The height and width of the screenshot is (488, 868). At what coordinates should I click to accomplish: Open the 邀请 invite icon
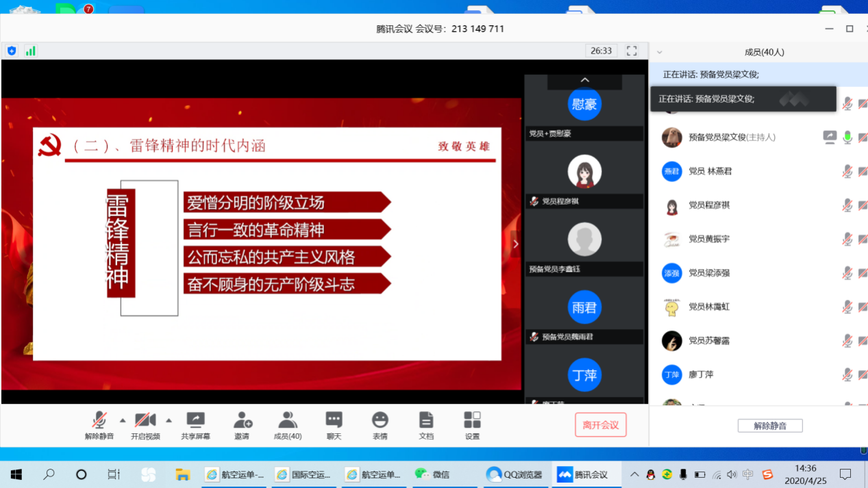[242, 420]
